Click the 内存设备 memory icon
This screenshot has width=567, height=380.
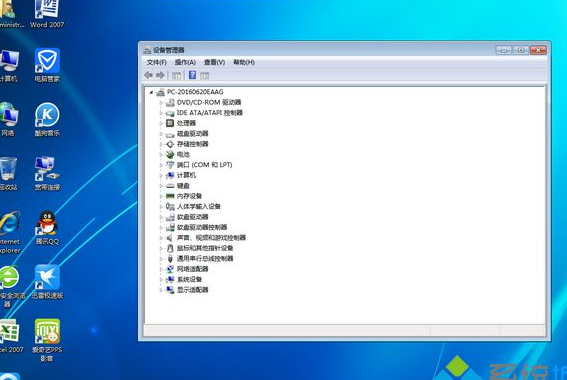coord(170,196)
